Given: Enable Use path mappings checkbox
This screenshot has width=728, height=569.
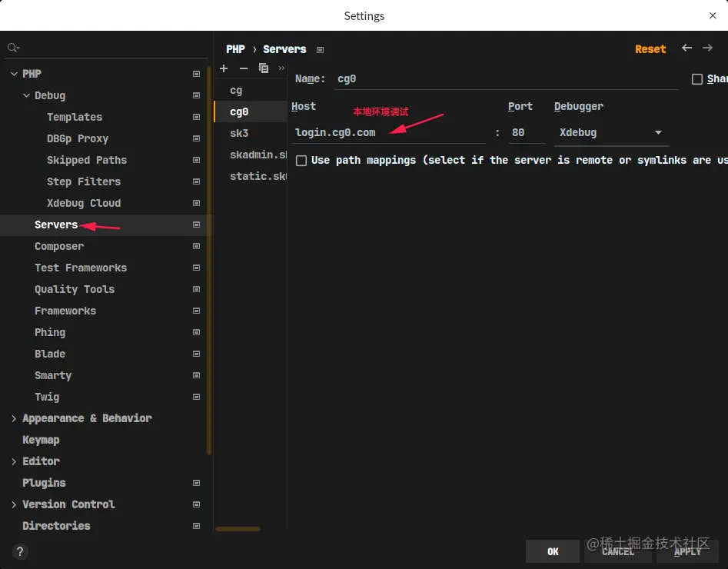Looking at the screenshot, I should coord(301,161).
